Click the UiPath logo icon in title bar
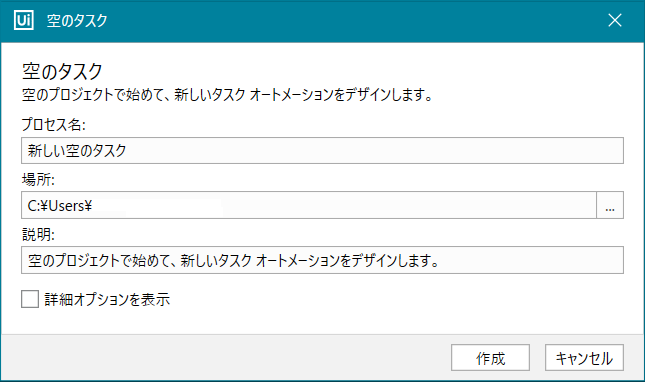This screenshot has width=646, height=383. [23, 20]
